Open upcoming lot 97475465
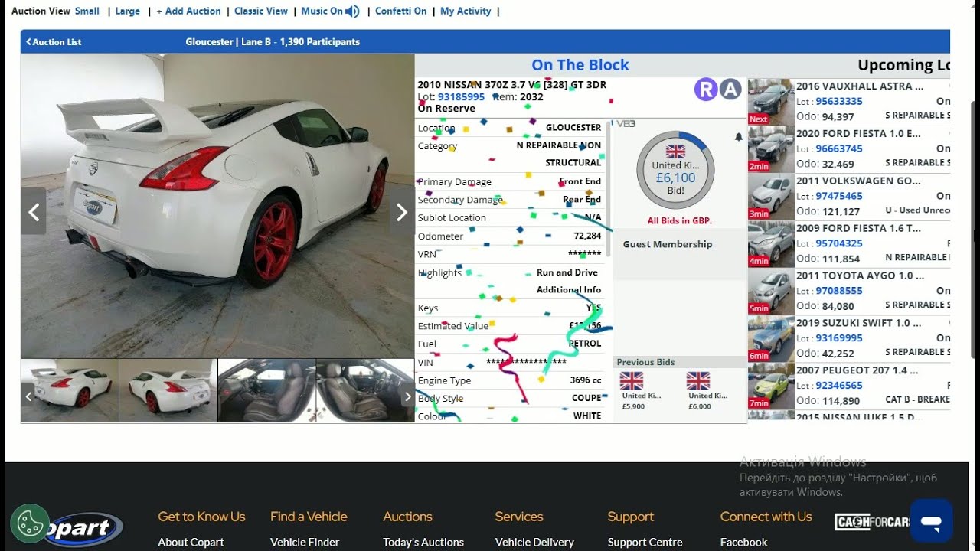 (x=839, y=196)
